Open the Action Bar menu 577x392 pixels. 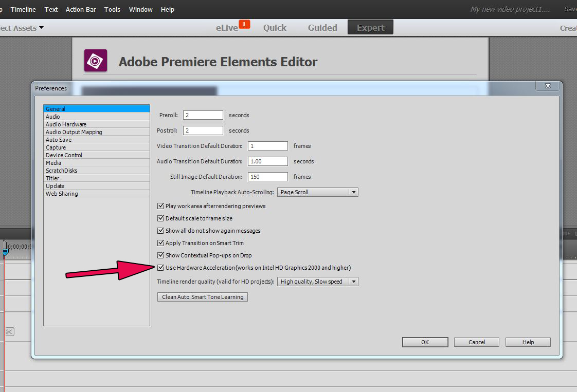[x=81, y=10]
